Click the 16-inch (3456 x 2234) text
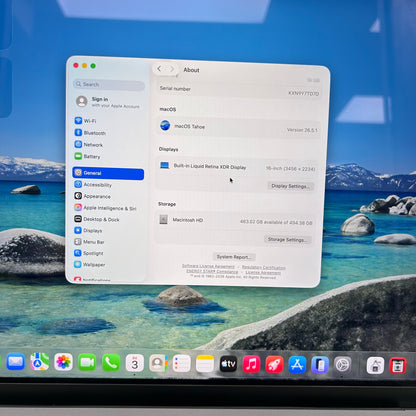 (x=290, y=169)
